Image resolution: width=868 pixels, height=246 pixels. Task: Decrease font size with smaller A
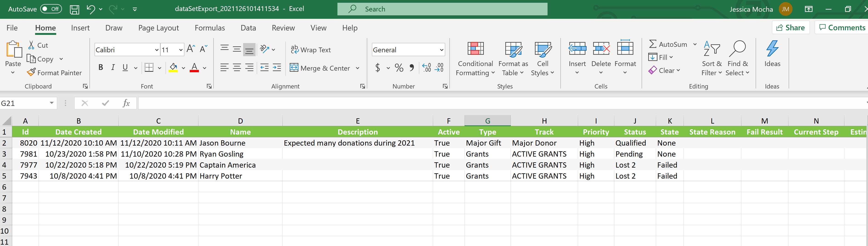point(203,49)
